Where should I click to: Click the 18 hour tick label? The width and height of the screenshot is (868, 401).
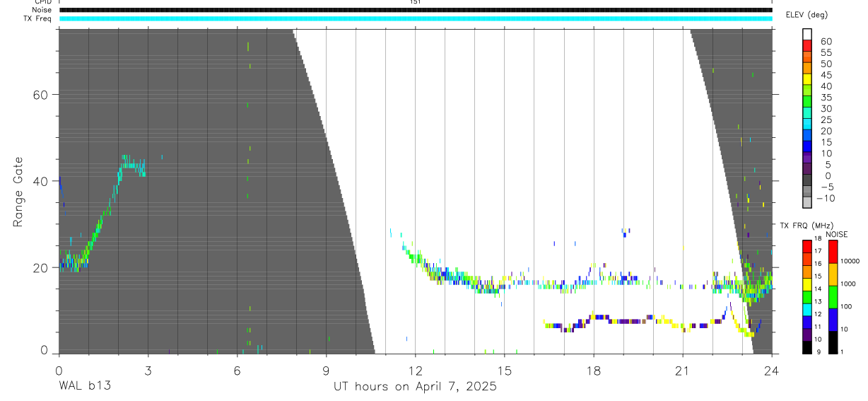point(594,371)
